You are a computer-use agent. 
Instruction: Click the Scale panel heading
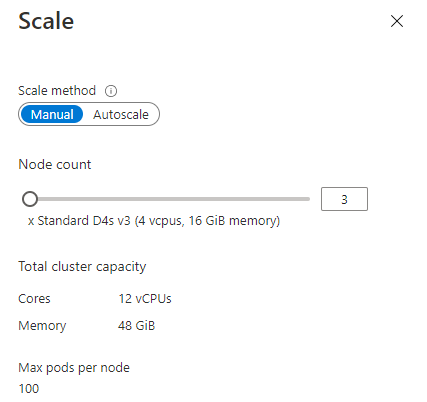click(x=46, y=21)
